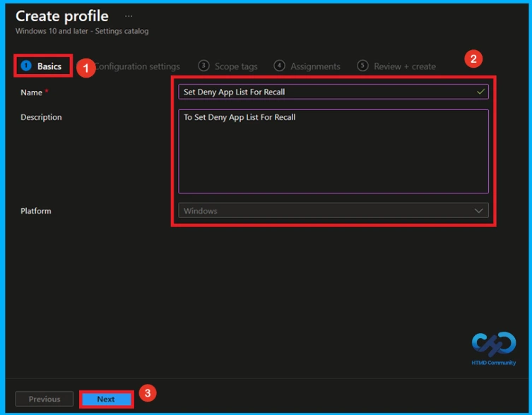The width and height of the screenshot is (532, 415).
Task: Click the Name field label
Action: click(31, 92)
